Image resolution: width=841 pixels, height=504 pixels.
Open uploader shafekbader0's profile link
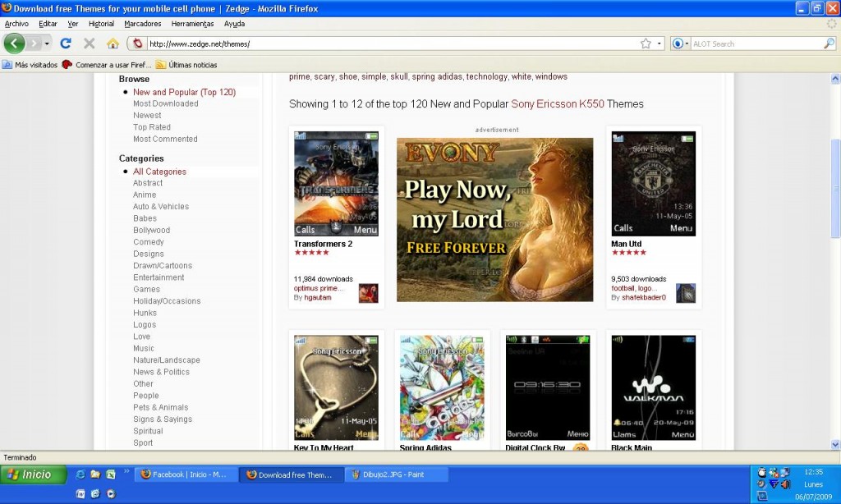644,298
